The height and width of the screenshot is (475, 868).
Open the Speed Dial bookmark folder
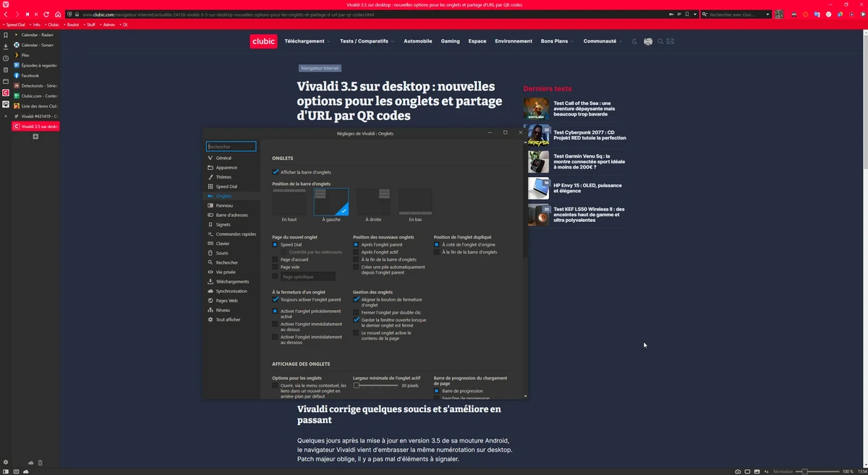(x=13, y=25)
